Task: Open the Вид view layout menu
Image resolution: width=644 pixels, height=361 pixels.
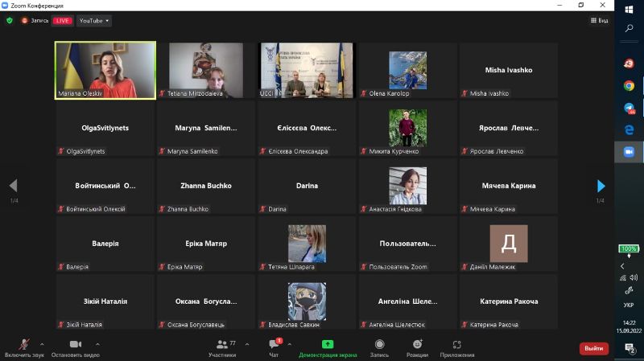Action: [x=598, y=20]
